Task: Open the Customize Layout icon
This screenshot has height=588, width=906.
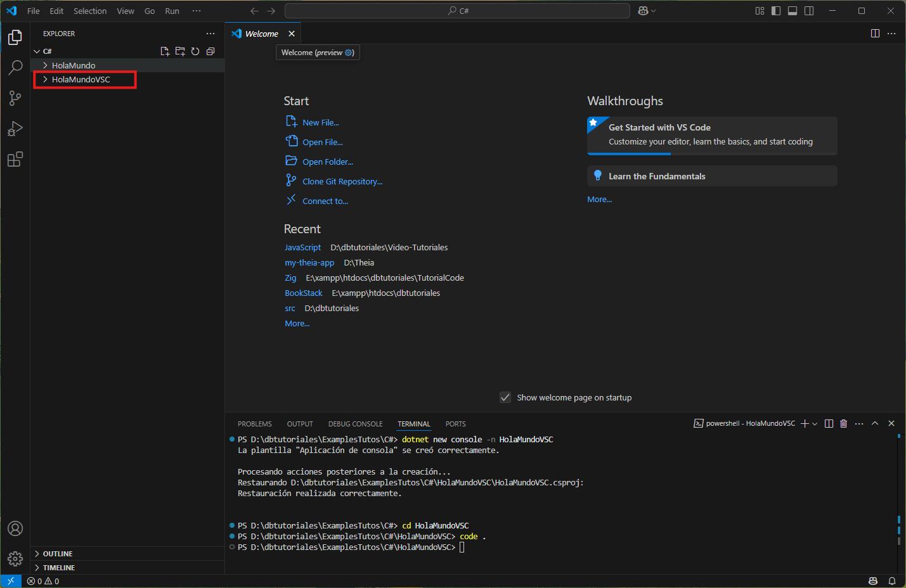Action: [x=760, y=11]
